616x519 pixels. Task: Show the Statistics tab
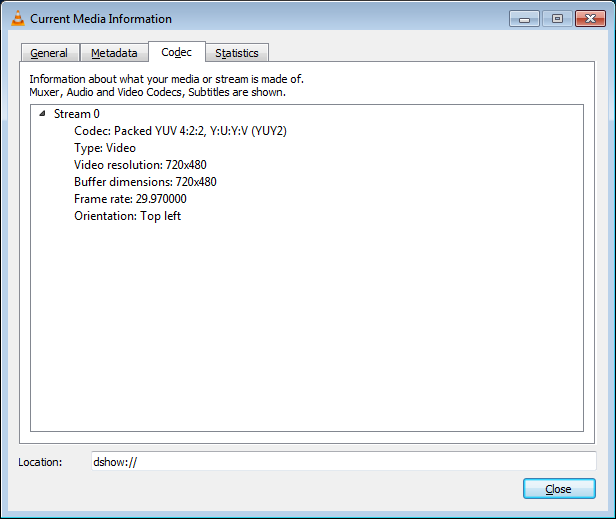click(x=237, y=53)
